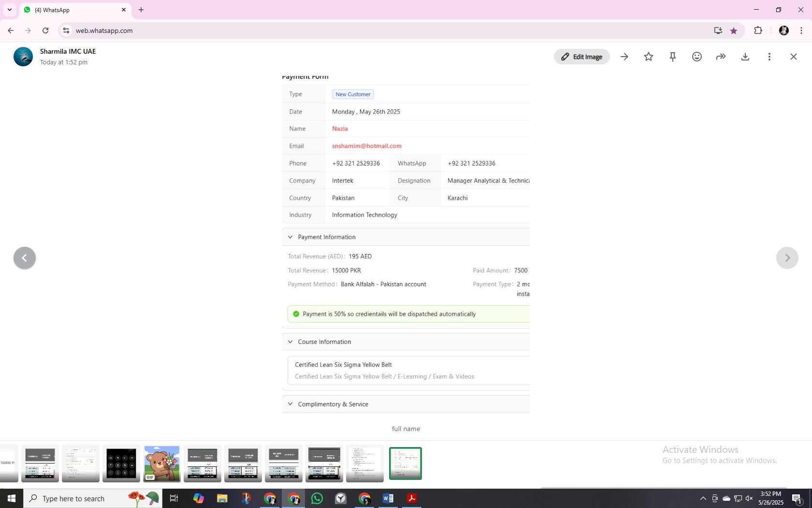Click the web.whatsapp.com address bar

387,30
